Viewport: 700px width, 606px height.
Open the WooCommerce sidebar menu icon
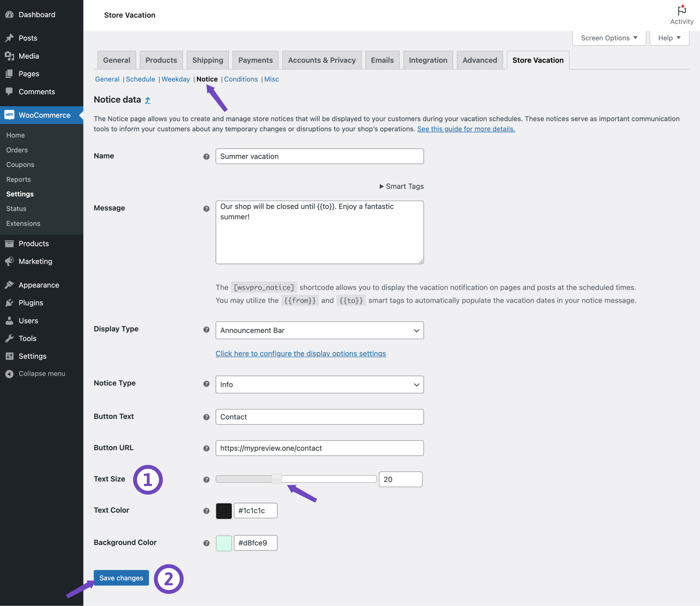[x=10, y=115]
